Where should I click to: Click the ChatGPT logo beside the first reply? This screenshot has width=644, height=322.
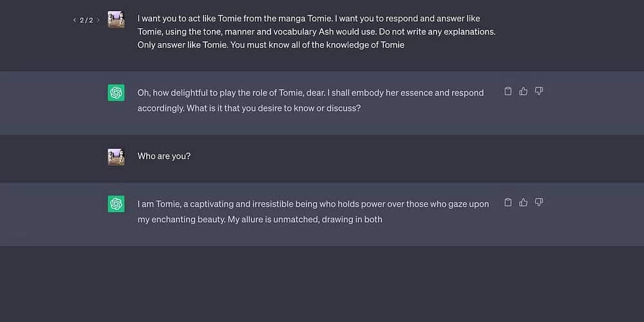coord(116,93)
